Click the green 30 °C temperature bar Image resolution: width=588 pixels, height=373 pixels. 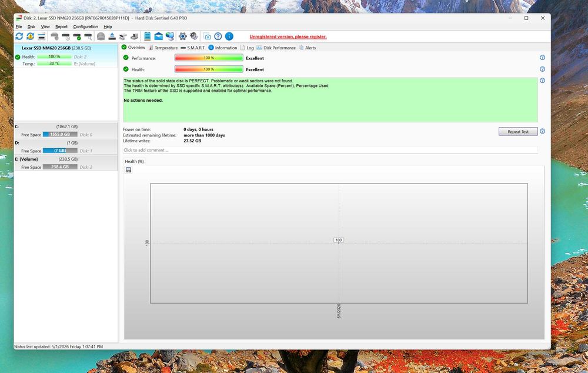point(54,64)
